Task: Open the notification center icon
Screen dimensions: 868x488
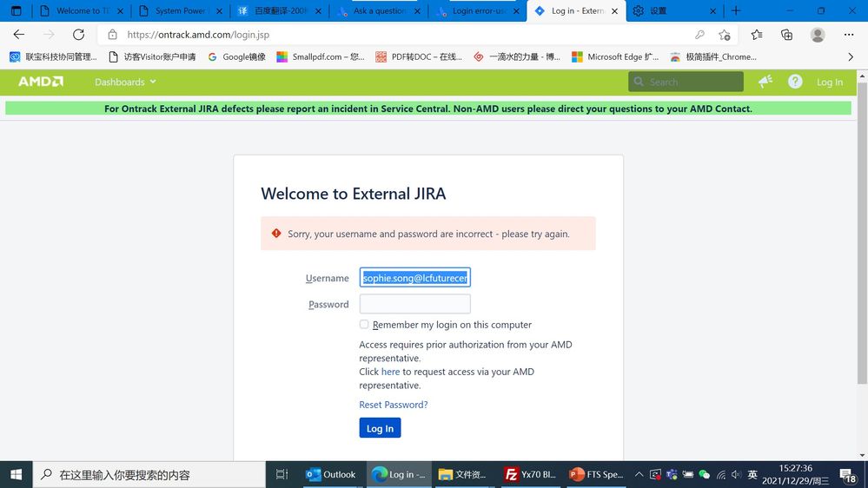Action: click(x=847, y=475)
